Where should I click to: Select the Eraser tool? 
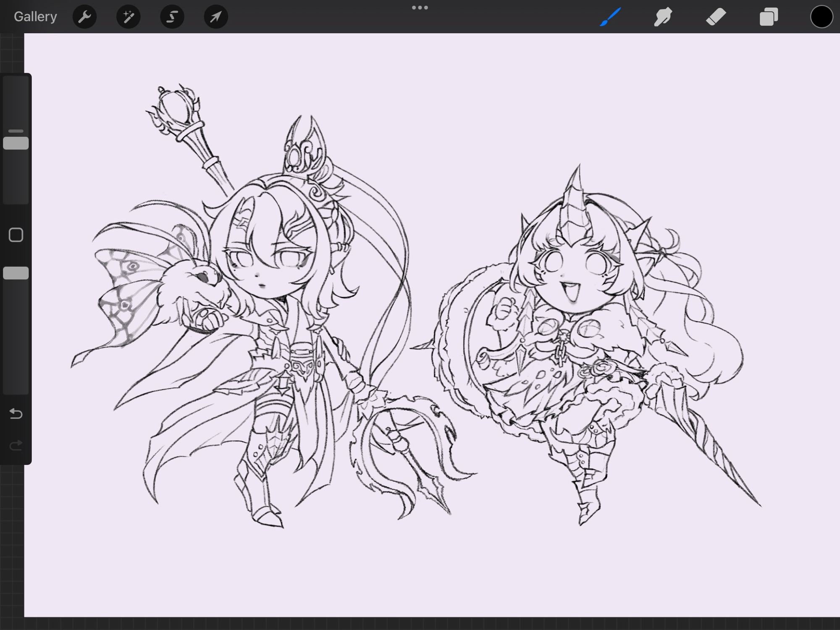pyautogui.click(x=716, y=17)
